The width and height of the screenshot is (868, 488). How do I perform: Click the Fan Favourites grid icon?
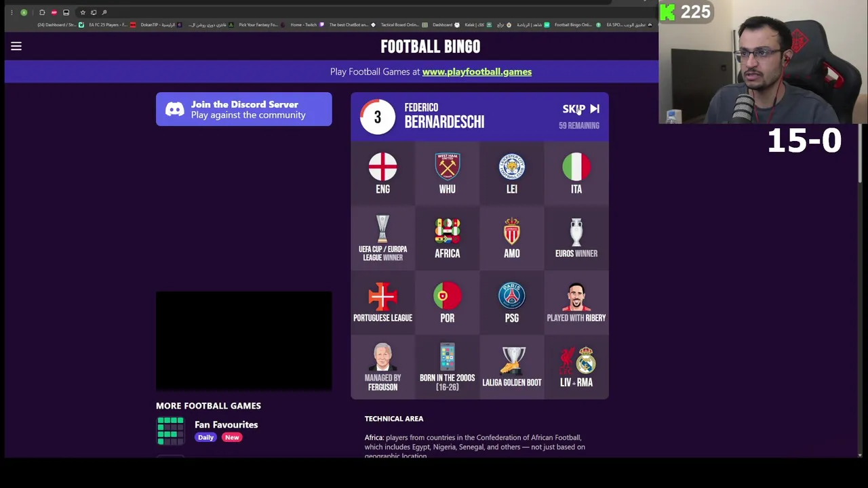pos(170,431)
